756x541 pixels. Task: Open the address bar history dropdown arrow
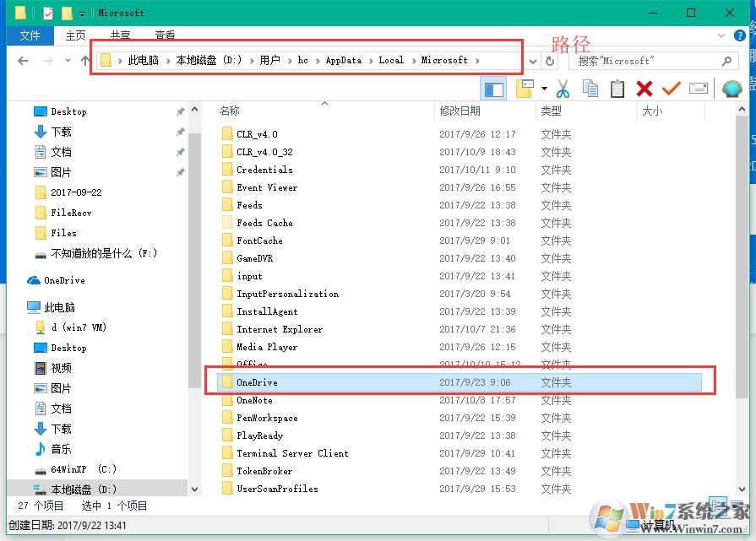pos(535,60)
